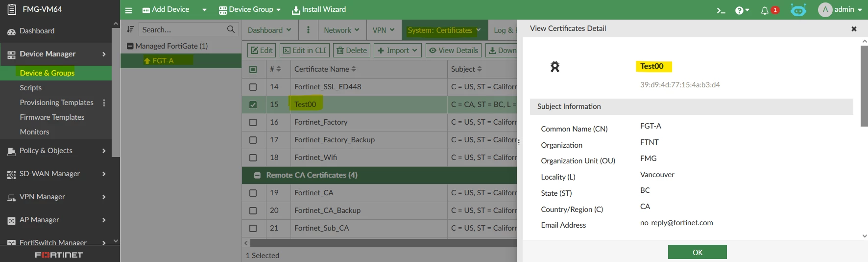868x262 pixels.
Task: Click the View Details button
Action: click(454, 51)
